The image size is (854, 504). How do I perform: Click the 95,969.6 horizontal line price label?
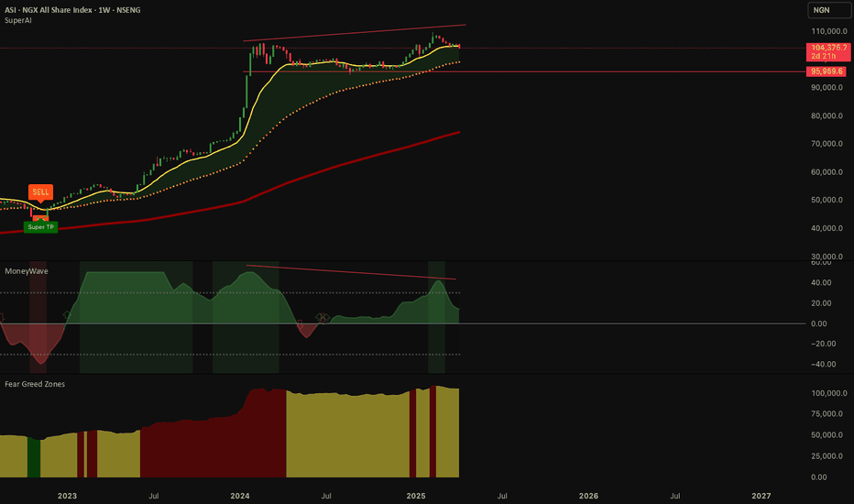(827, 71)
